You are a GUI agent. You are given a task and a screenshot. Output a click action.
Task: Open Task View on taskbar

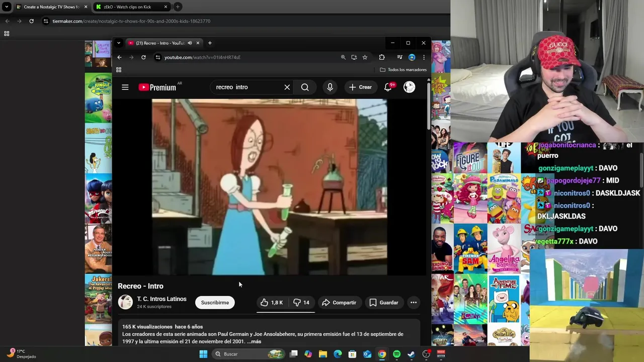(294, 354)
